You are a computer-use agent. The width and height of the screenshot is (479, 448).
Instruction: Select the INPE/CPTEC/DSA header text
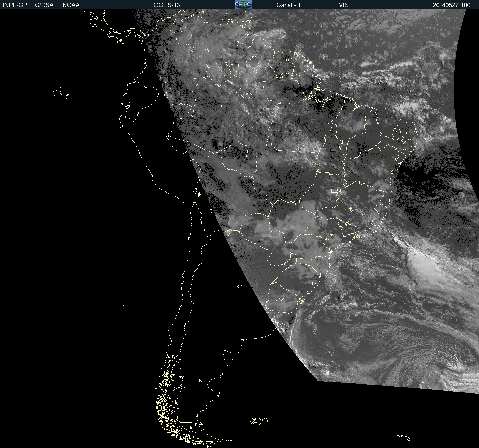28,5
